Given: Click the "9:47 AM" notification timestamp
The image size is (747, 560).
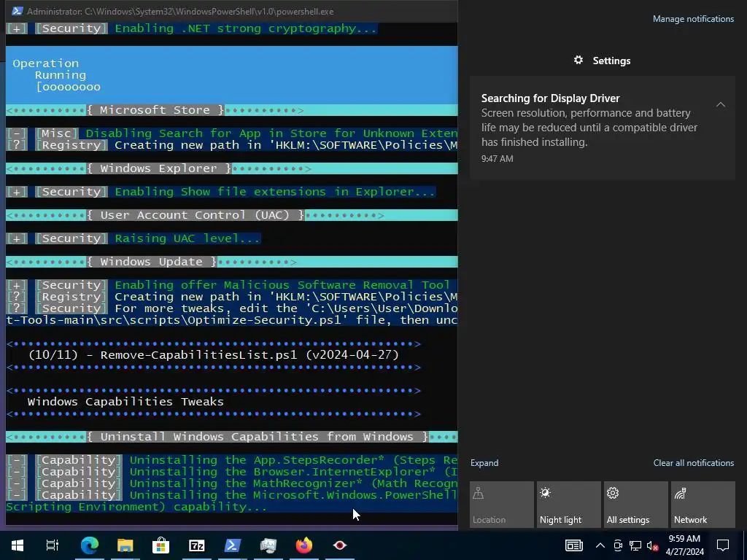Looking at the screenshot, I should click(497, 158).
